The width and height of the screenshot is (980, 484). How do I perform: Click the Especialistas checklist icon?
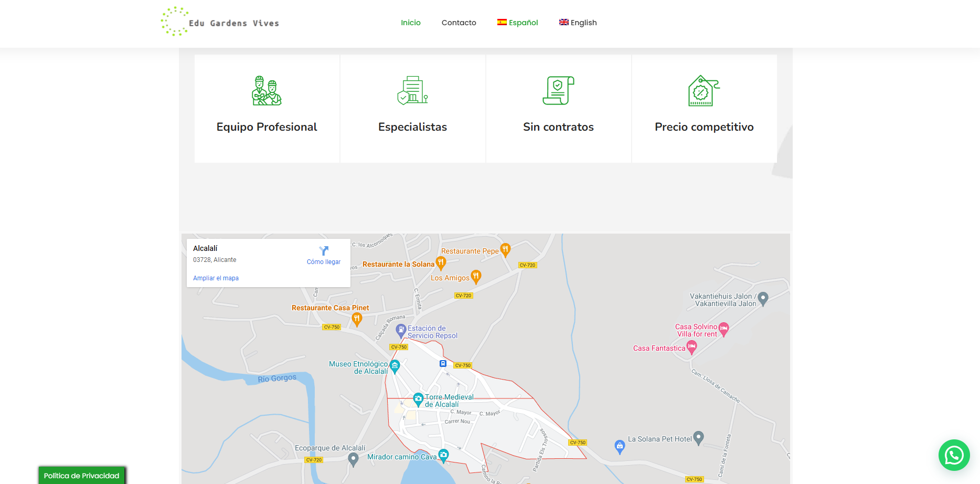pyautogui.click(x=412, y=90)
